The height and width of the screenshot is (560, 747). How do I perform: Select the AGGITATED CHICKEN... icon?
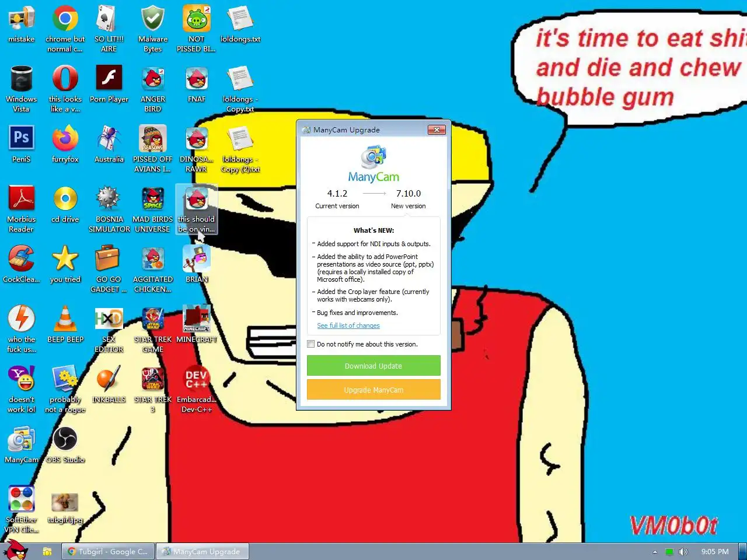point(153,260)
